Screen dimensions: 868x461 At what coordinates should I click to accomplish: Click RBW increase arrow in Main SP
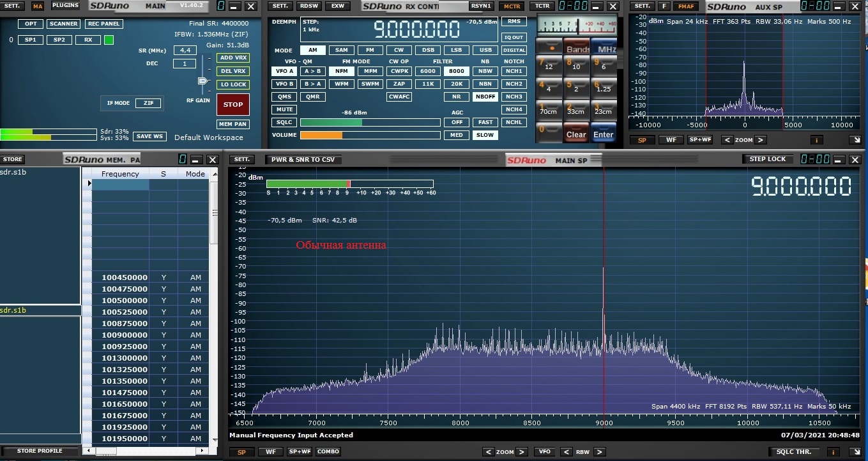[x=599, y=451]
